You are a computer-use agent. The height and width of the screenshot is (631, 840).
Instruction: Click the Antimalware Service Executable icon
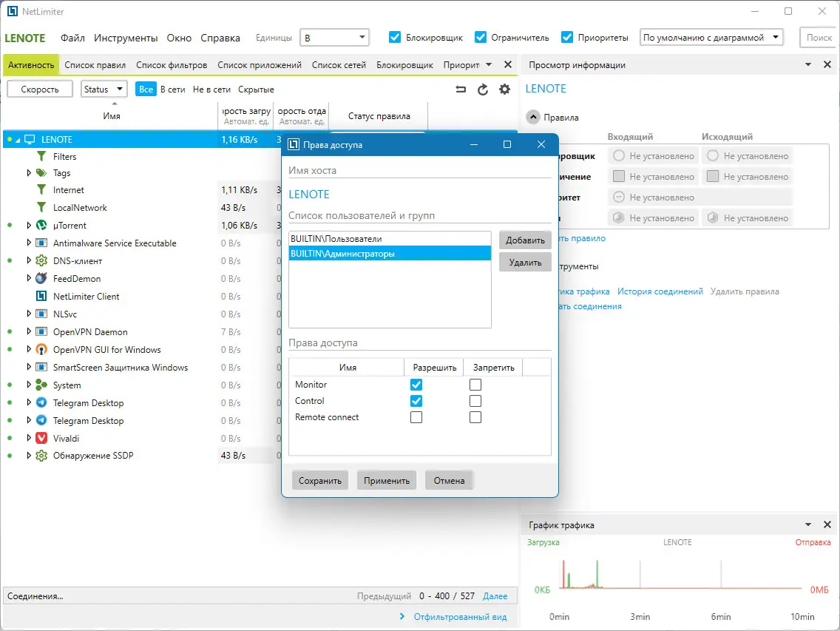click(x=41, y=243)
